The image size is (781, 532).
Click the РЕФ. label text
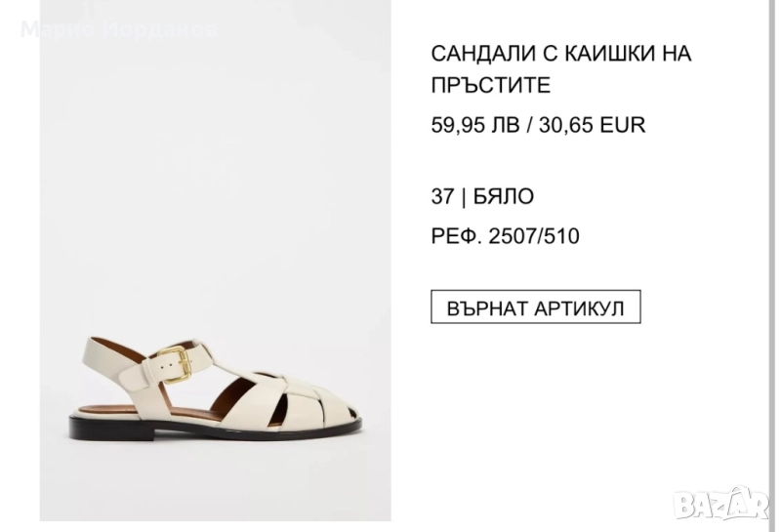(x=456, y=236)
